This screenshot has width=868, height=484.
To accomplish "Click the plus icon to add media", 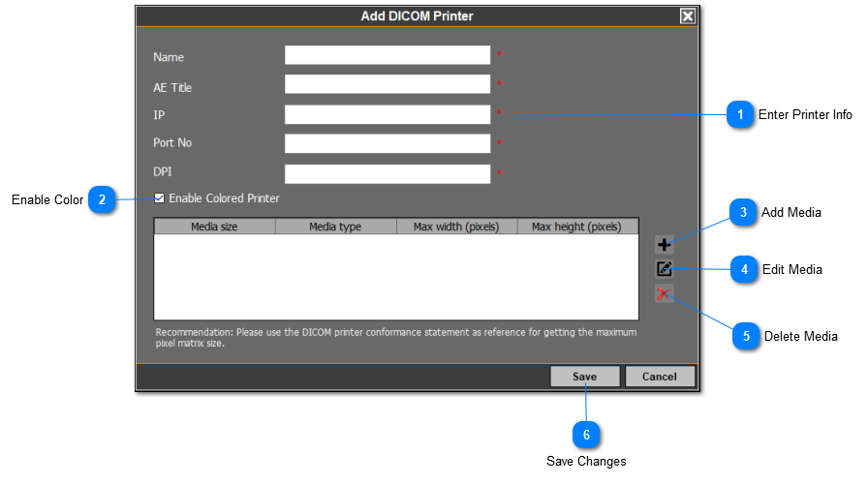I will 665,245.
